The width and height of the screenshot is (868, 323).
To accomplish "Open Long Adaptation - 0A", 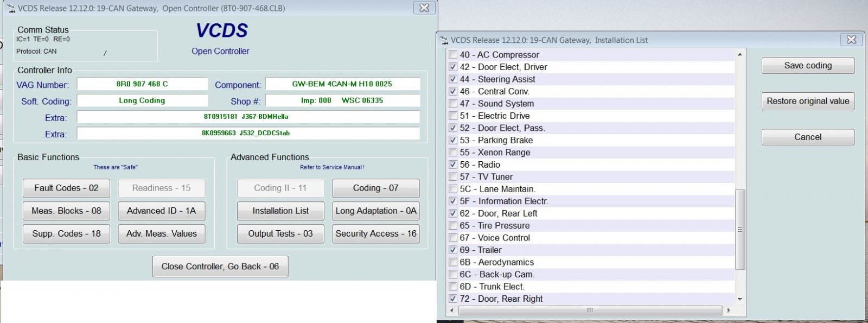I will [376, 211].
